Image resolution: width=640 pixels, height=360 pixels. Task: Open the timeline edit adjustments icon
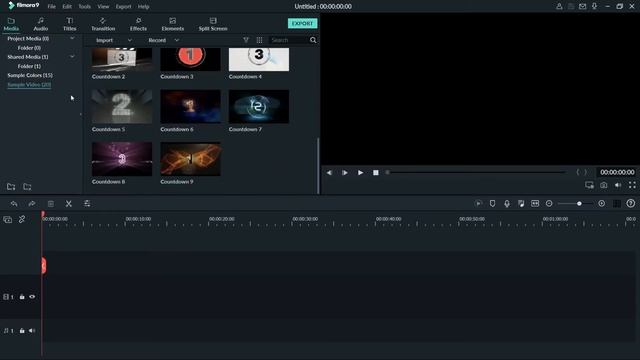[87, 204]
